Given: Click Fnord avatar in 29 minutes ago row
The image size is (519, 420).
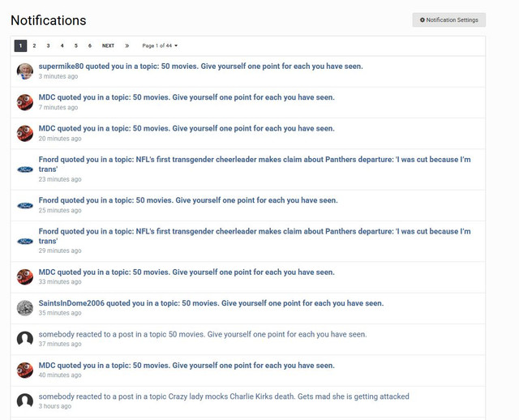Looking at the screenshot, I should pos(25,242).
